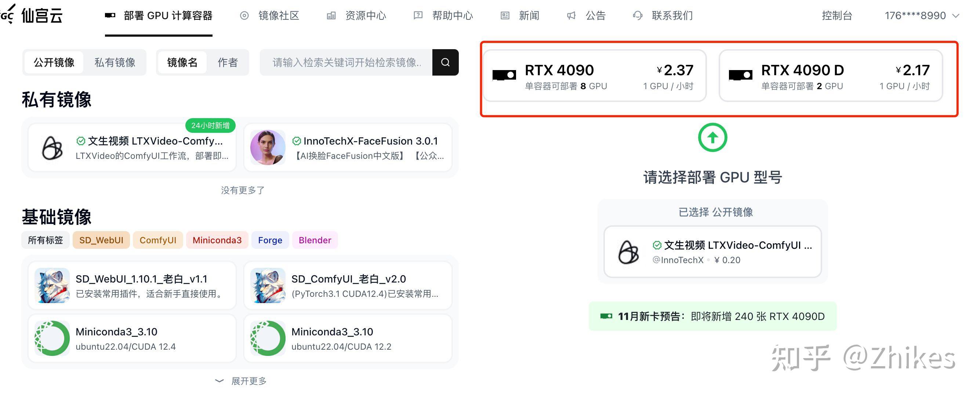Click the 资源中心 icon
Viewport: 980px width, 397px height.
331,15
